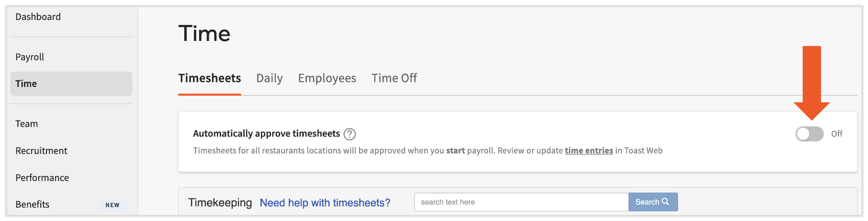Click the Off label beside the toggle

tap(837, 134)
